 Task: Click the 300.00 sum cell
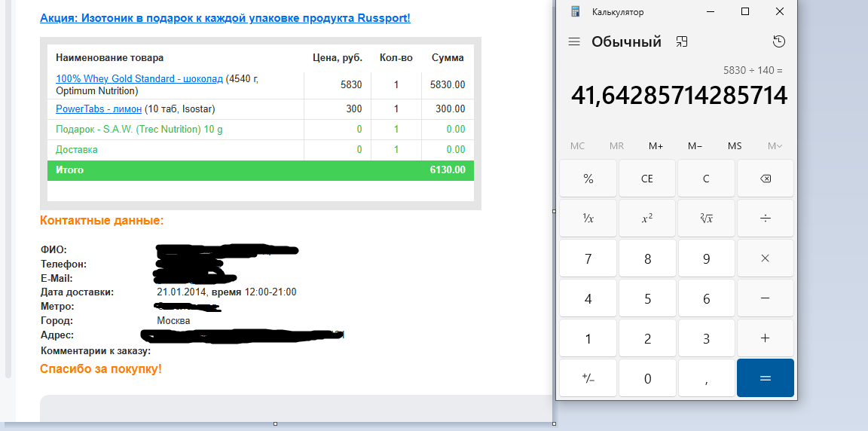[x=450, y=109]
